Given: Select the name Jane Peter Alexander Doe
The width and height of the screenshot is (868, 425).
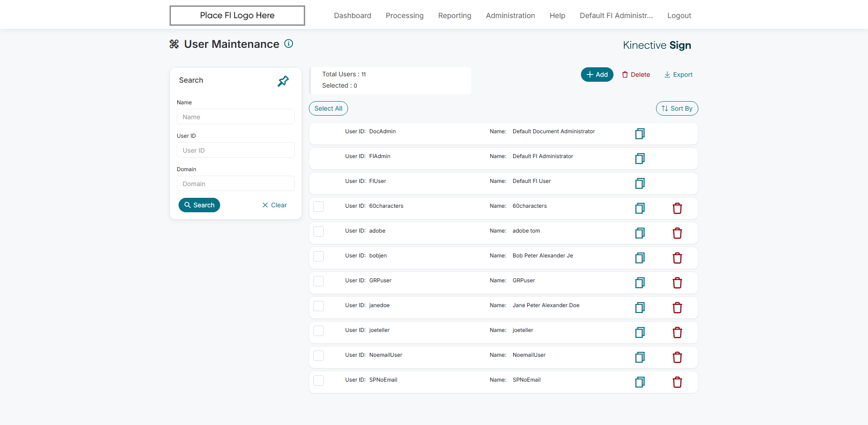Looking at the screenshot, I should (x=546, y=305).
